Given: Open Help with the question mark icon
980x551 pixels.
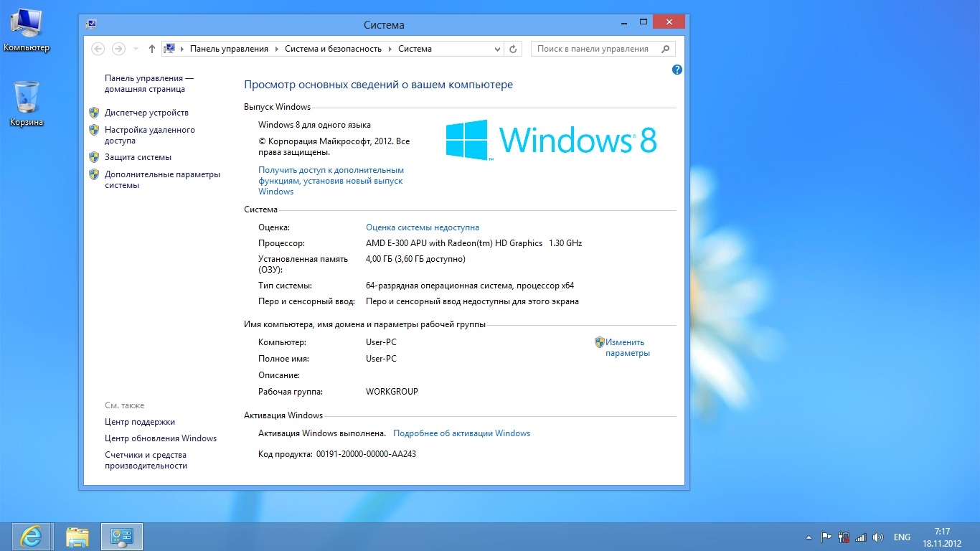Looking at the screenshot, I should (677, 70).
